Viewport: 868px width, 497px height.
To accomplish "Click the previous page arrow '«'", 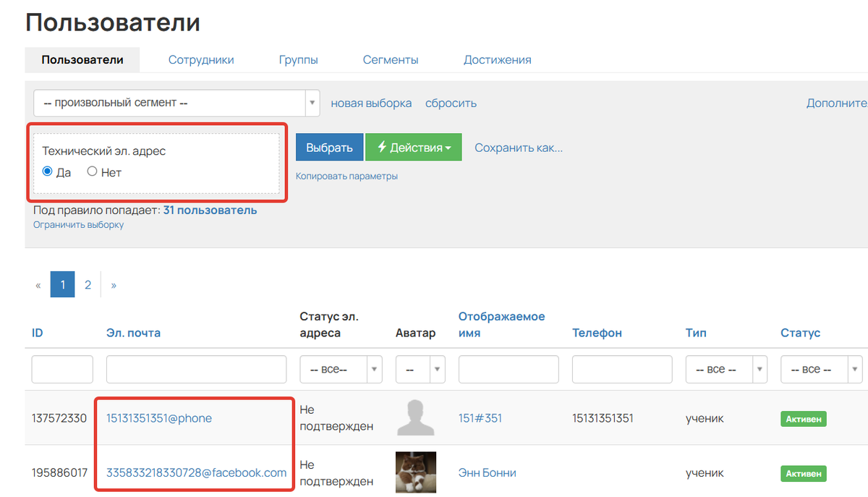I will point(38,285).
